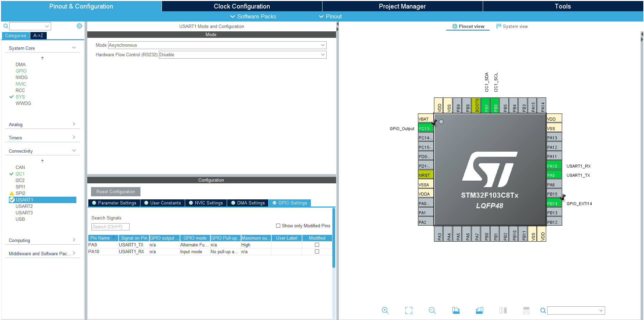
Task: Rotate the chip counter-clockwise
Action: click(479, 310)
